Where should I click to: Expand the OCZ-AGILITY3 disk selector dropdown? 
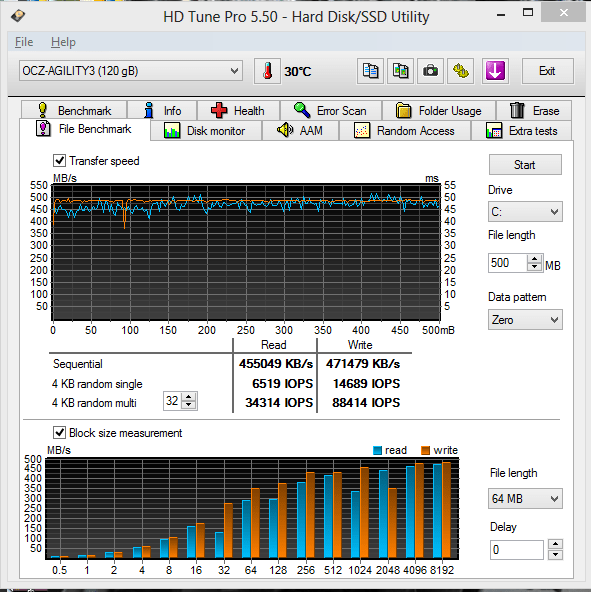[x=131, y=71]
